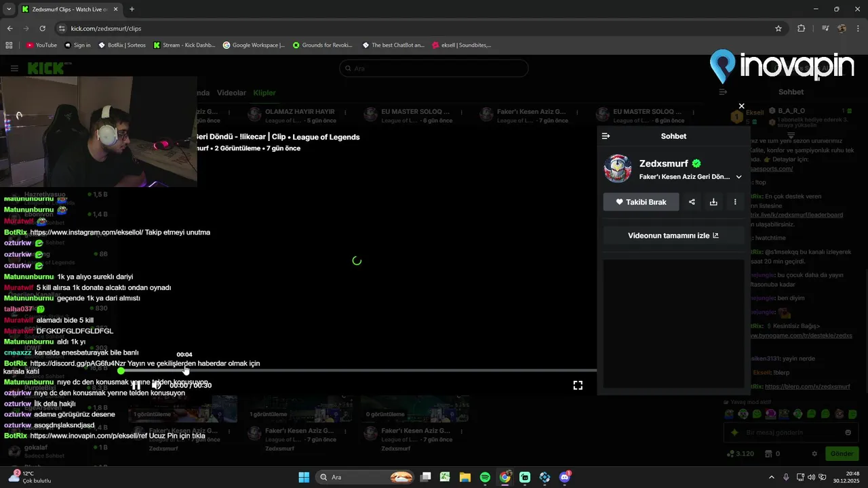Open Zedxsmurf profile avatar in clip panel
868x488 pixels.
(x=618, y=169)
